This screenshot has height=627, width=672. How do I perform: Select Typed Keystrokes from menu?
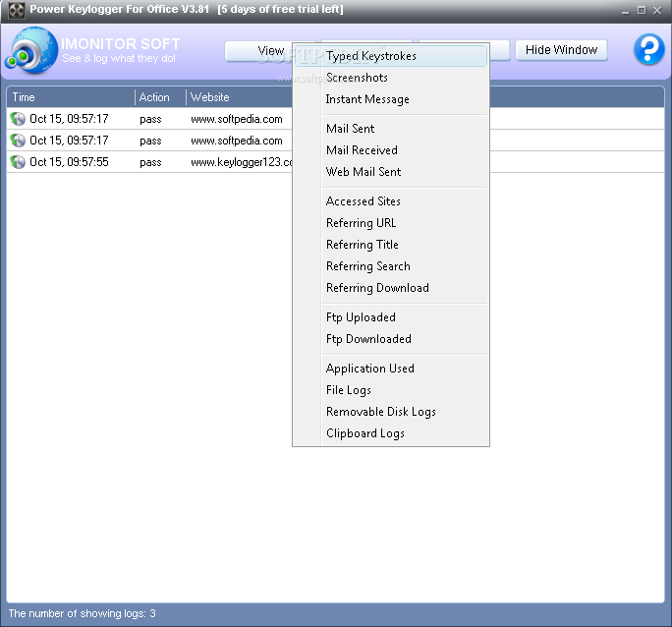click(x=391, y=56)
